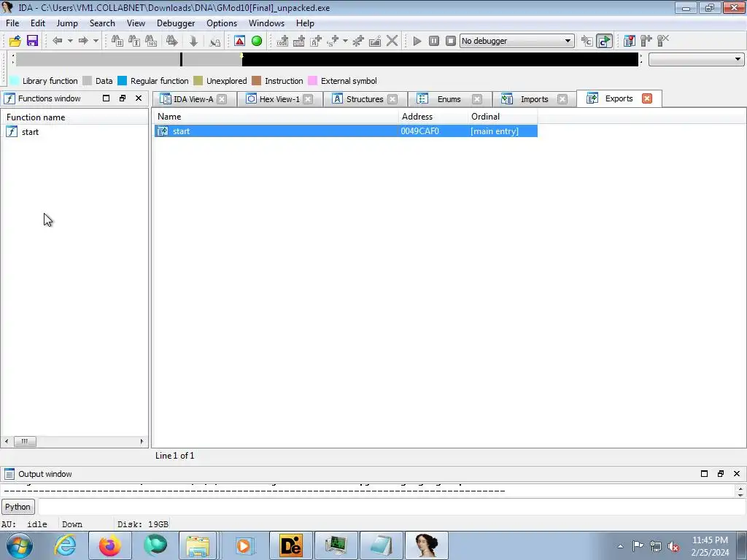This screenshot has height=560, width=747.
Task: Toggle the highlighted C with green arrow icon
Action: (x=604, y=41)
